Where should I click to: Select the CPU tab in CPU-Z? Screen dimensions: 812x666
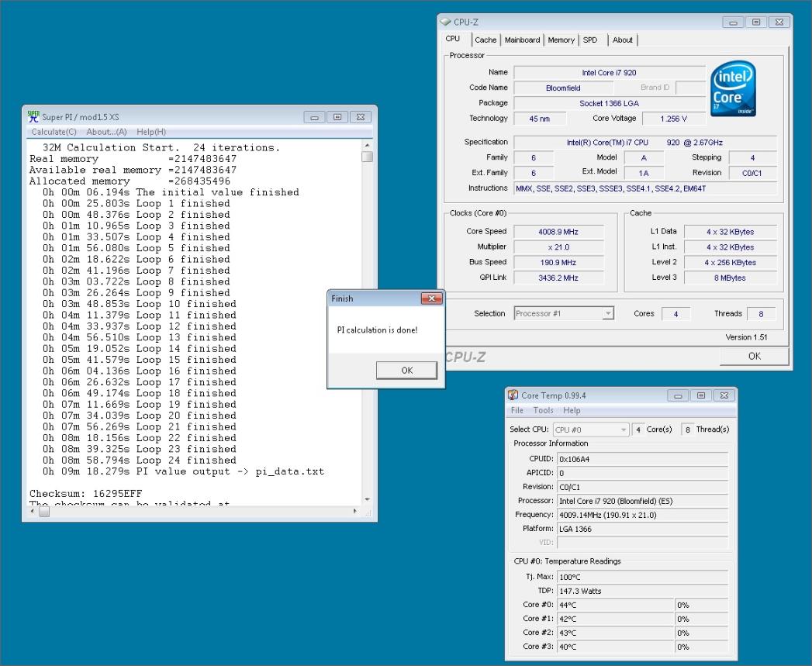453,39
